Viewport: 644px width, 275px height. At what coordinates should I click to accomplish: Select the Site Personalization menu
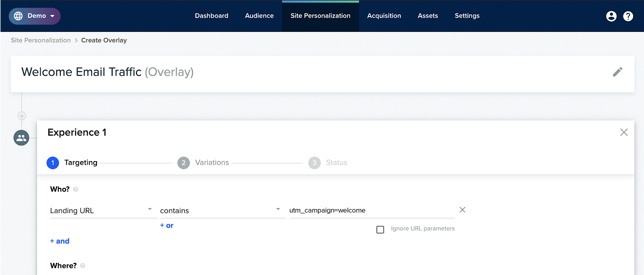320,16
